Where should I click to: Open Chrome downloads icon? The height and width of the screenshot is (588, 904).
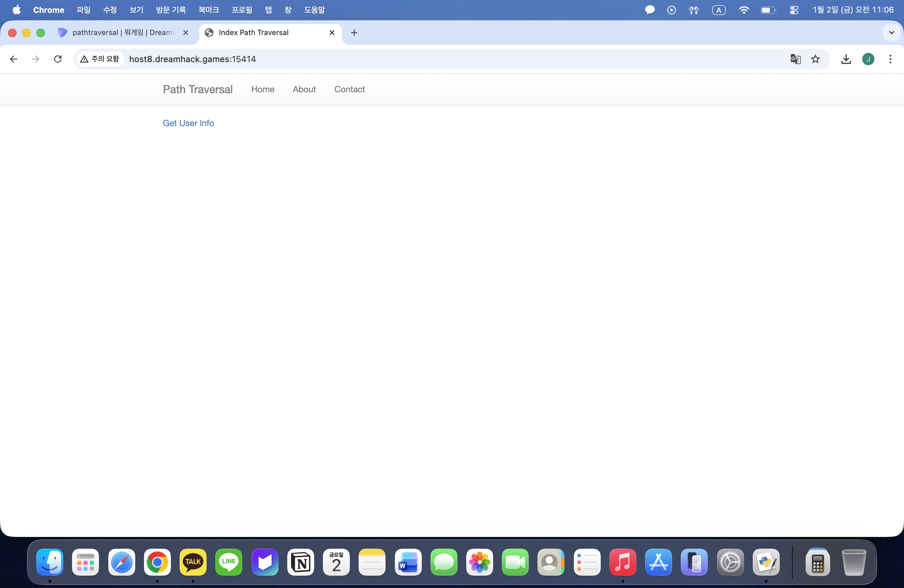click(846, 59)
